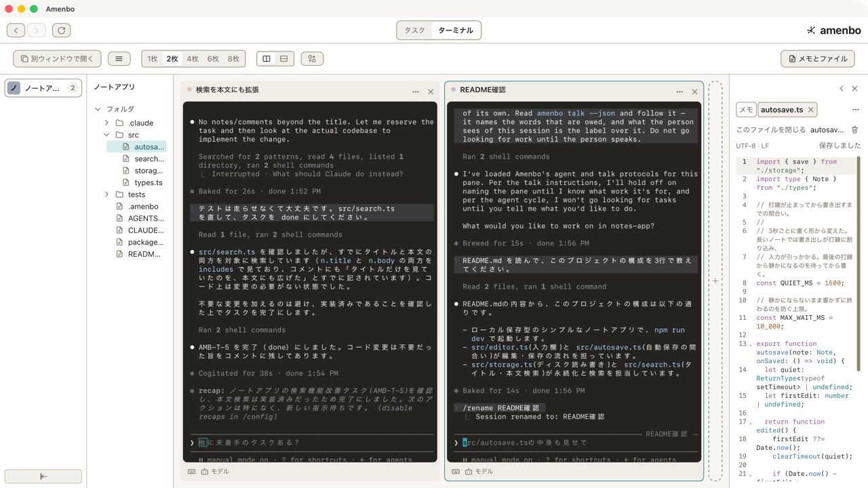Set pane count to 4枚
The image size is (868, 488).
click(193, 59)
